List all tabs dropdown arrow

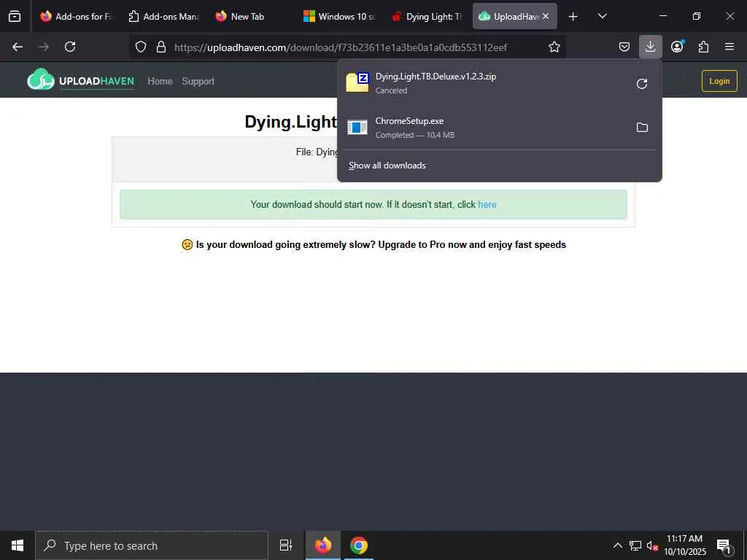tap(602, 16)
